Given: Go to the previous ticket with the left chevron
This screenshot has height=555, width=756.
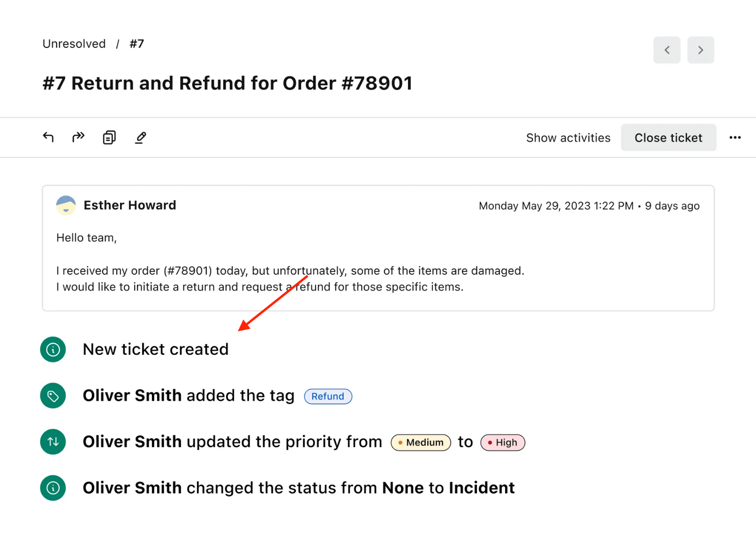Looking at the screenshot, I should click(x=667, y=50).
